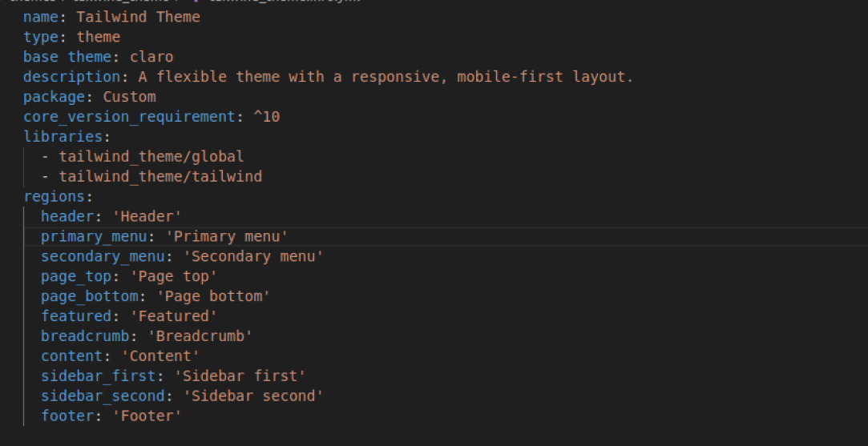Click the 'content' region key

(x=71, y=356)
